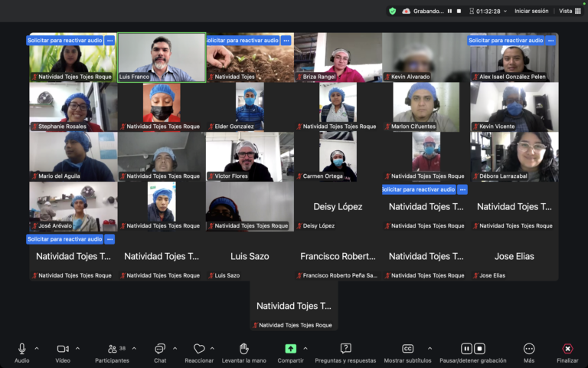Click the Vista grid layout icon
588x368 pixels.
click(578, 11)
